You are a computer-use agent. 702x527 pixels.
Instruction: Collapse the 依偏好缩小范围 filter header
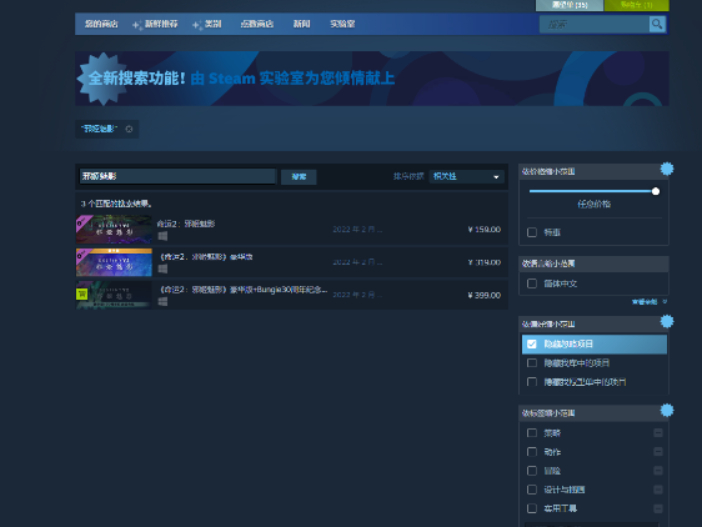(593, 324)
